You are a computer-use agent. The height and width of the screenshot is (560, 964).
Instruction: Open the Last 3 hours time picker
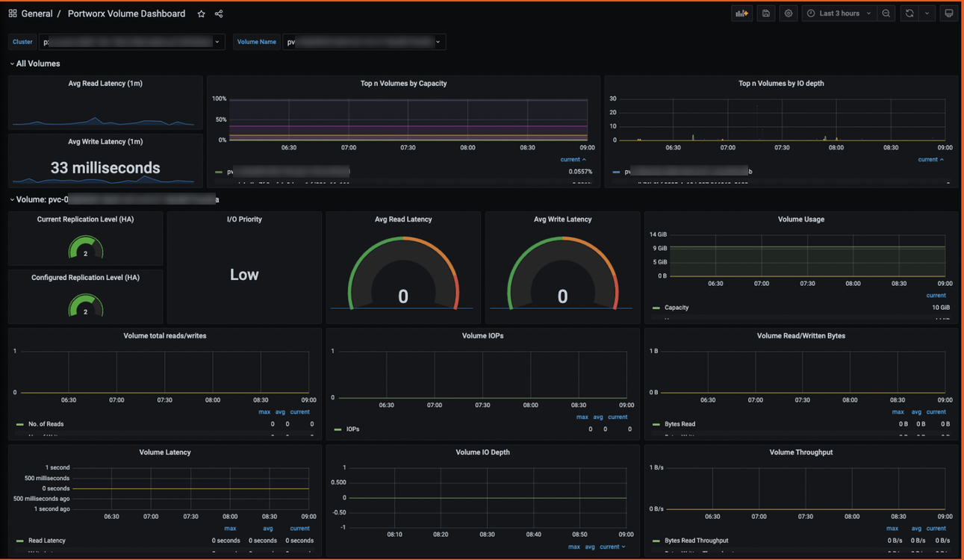click(x=839, y=13)
